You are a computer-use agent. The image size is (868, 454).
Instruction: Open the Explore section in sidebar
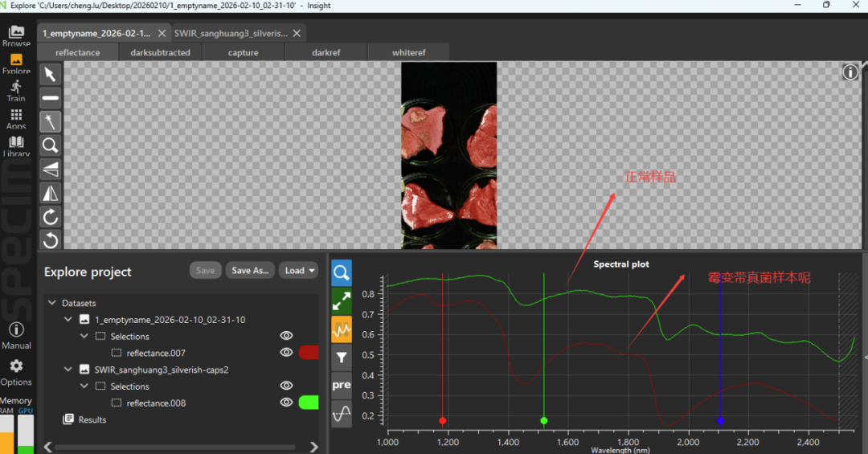tap(16, 63)
